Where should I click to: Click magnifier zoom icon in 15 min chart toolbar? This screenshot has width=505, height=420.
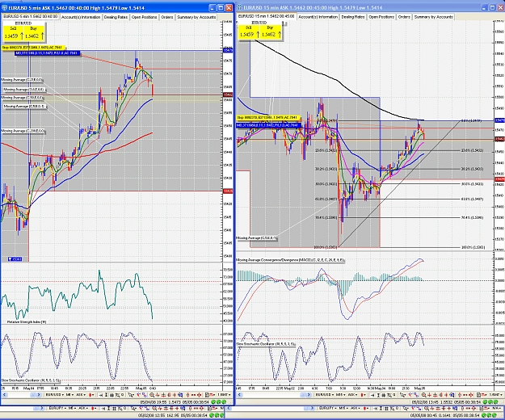(x=424, y=395)
